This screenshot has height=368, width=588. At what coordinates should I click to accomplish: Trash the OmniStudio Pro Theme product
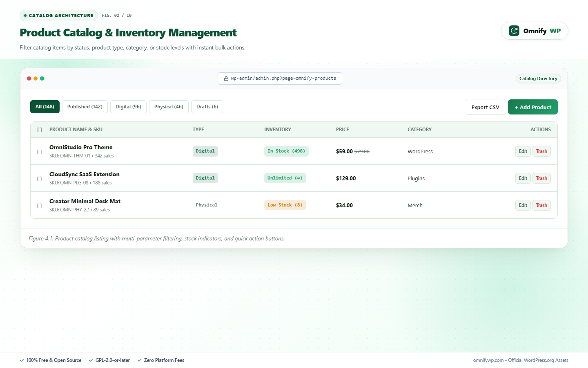pos(541,151)
